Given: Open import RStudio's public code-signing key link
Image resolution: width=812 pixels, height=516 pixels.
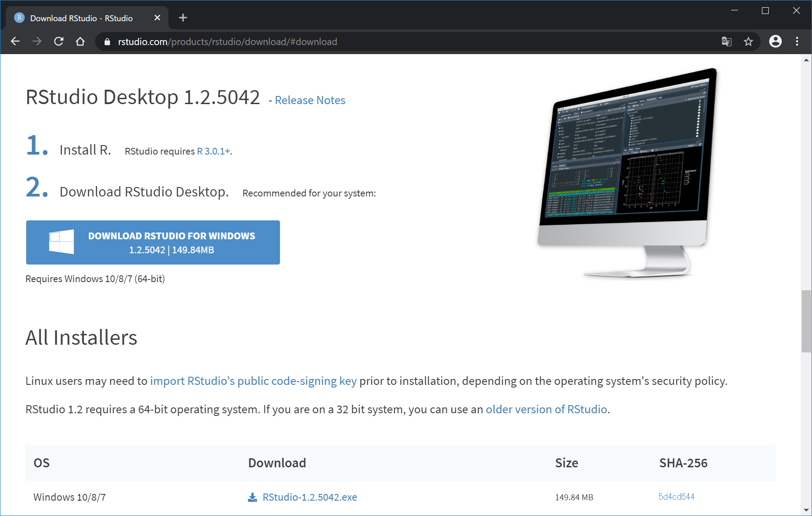Looking at the screenshot, I should click(x=253, y=381).
